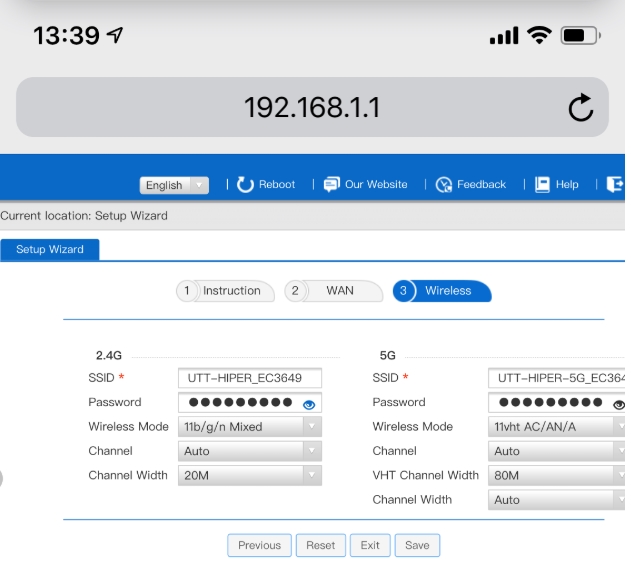Click the Our Website chat icon
Image resolution: width=631 pixels, height=565 pixels.
[332, 184]
